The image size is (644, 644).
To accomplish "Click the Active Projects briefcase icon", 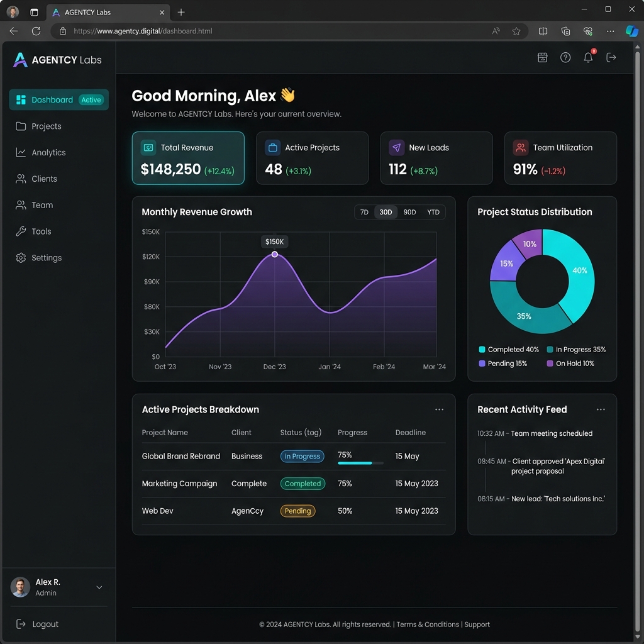I will click(x=273, y=147).
